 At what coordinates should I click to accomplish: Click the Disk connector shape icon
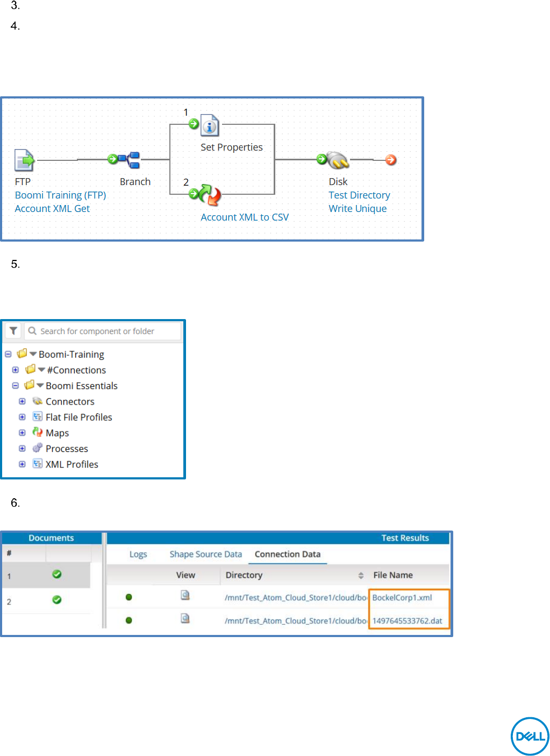(338, 160)
